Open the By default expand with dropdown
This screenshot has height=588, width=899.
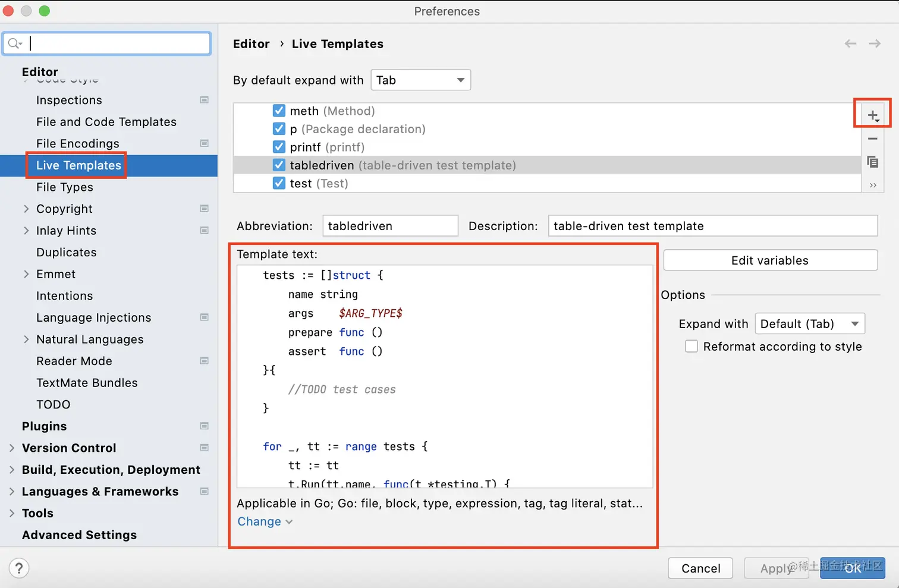click(x=420, y=80)
